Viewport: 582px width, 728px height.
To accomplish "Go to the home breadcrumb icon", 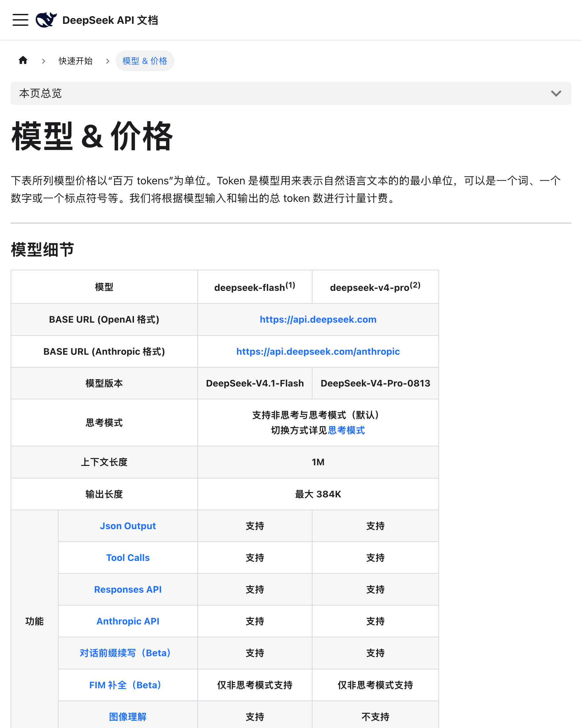I will (x=23, y=61).
